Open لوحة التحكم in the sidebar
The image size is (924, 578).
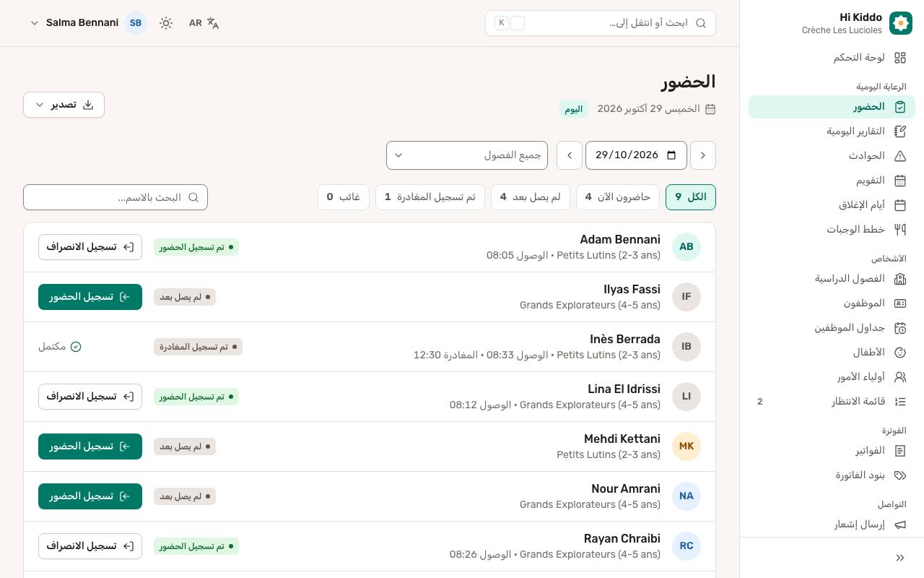click(x=832, y=58)
